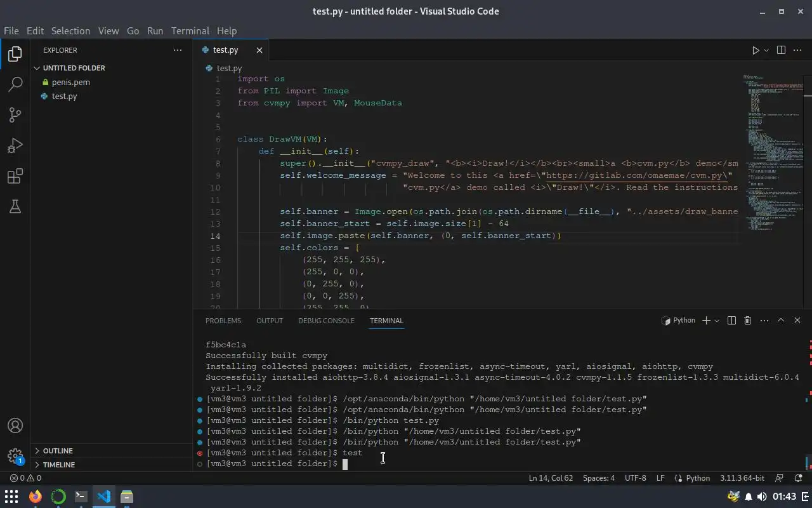Image resolution: width=812 pixels, height=508 pixels.
Task: Open the Search view in activity bar
Action: pos(15,84)
